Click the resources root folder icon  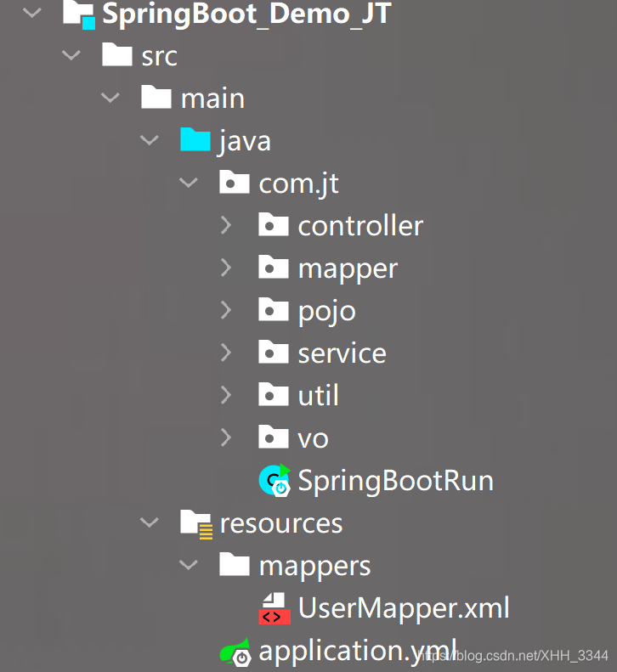click(x=196, y=524)
